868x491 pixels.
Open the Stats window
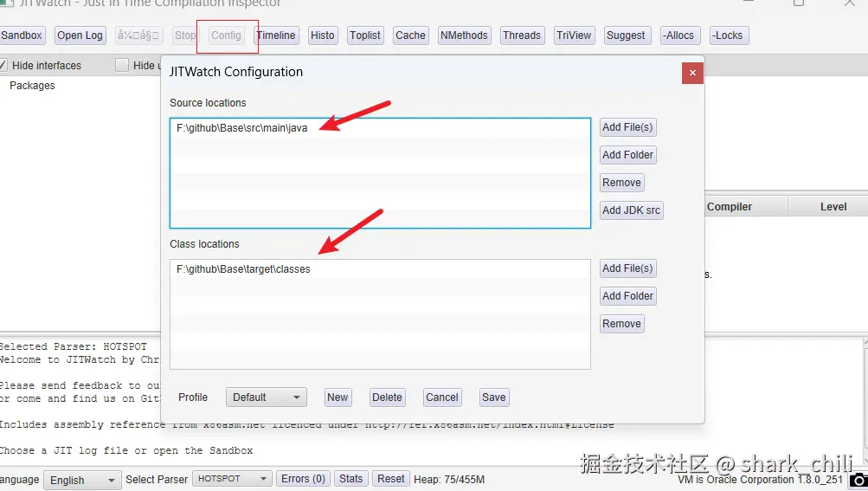[x=351, y=479]
